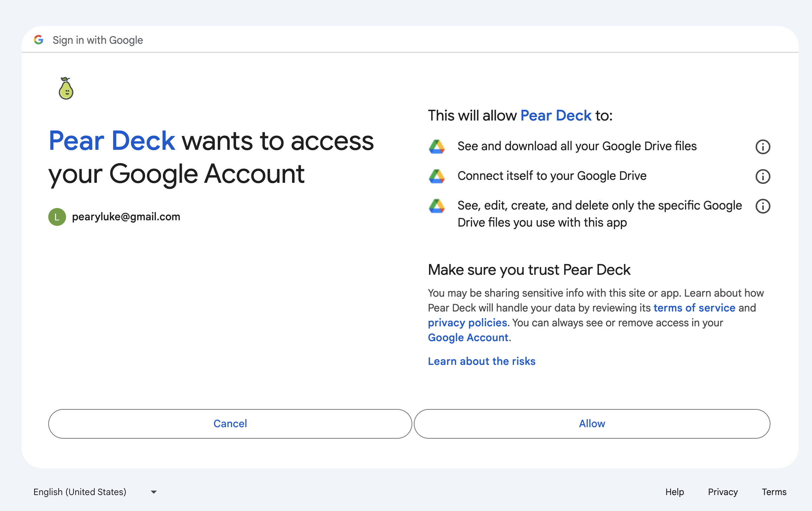This screenshot has height=511, width=812.
Task: Click the Google Drive icon beside download permission
Action: (437, 146)
